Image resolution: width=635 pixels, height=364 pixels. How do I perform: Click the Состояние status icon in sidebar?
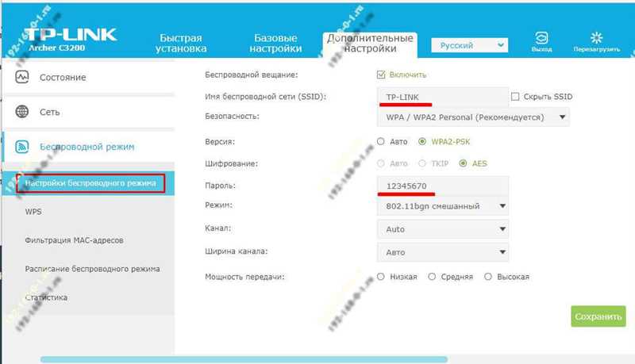pyautogui.click(x=22, y=77)
